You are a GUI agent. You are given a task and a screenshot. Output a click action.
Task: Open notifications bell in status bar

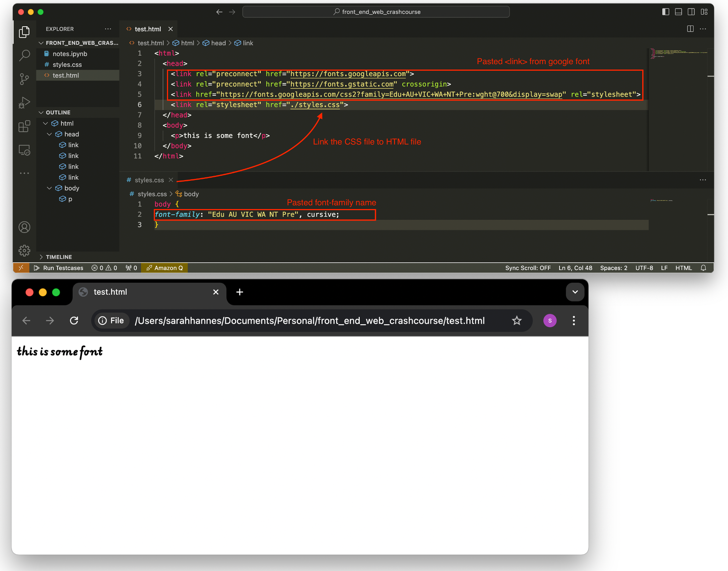(x=703, y=268)
